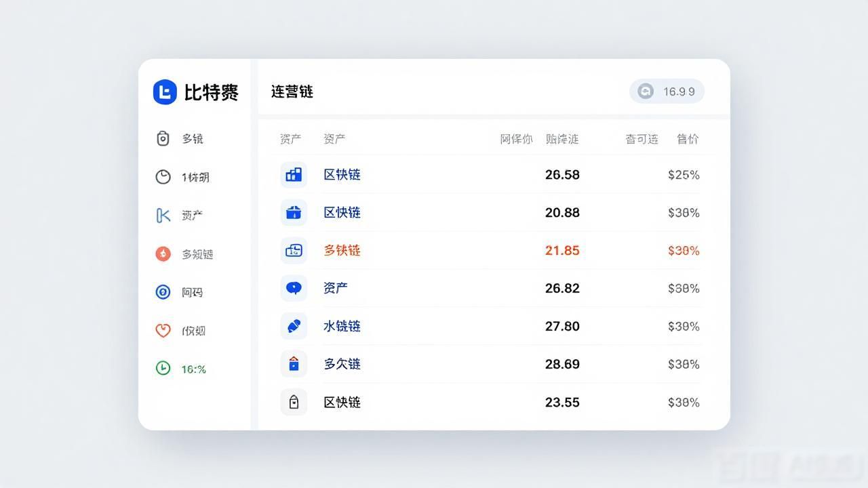Click the value 26.82

pos(562,289)
